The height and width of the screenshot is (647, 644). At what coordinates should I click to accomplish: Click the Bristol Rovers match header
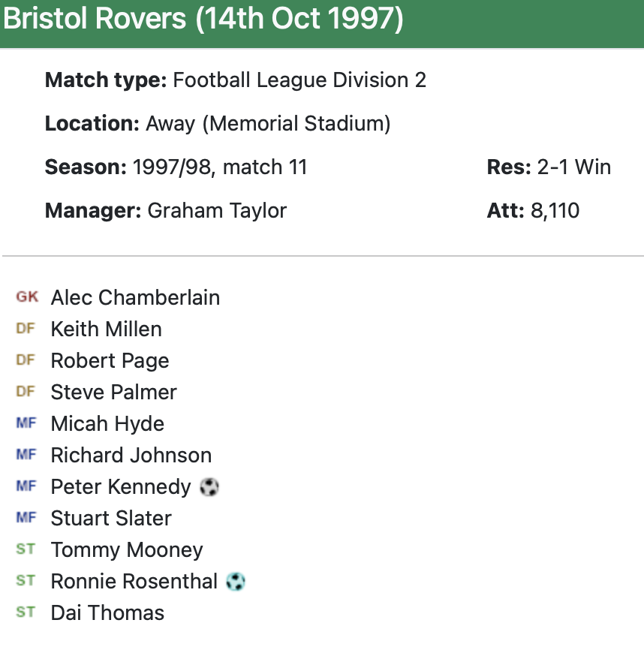pos(203,20)
